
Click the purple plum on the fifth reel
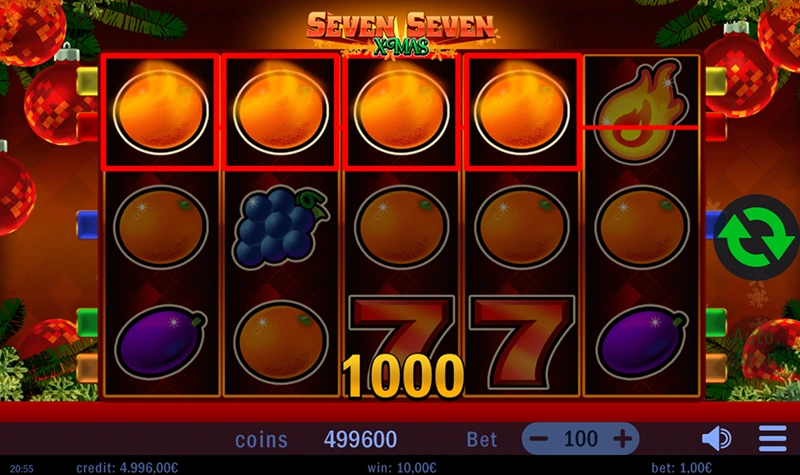[642, 341]
